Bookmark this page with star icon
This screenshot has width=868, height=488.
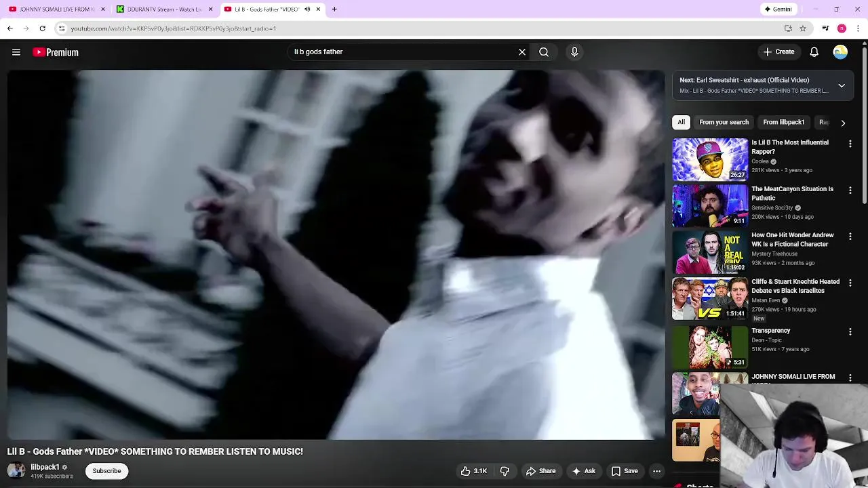click(803, 28)
